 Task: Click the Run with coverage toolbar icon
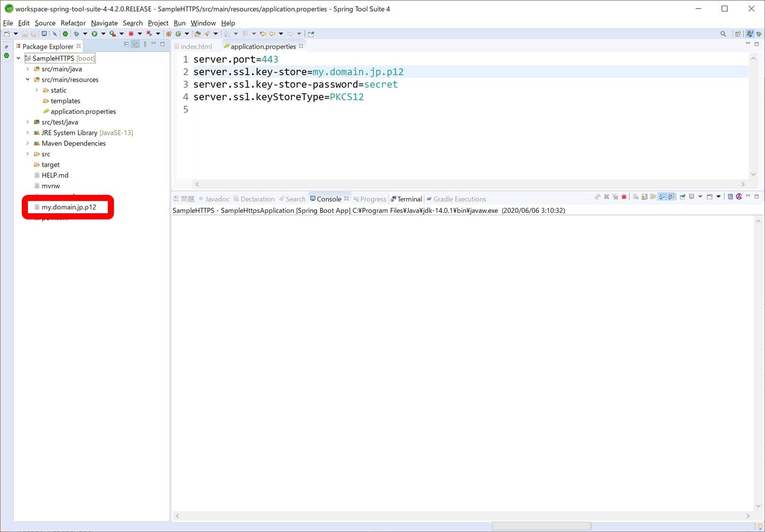coord(113,34)
